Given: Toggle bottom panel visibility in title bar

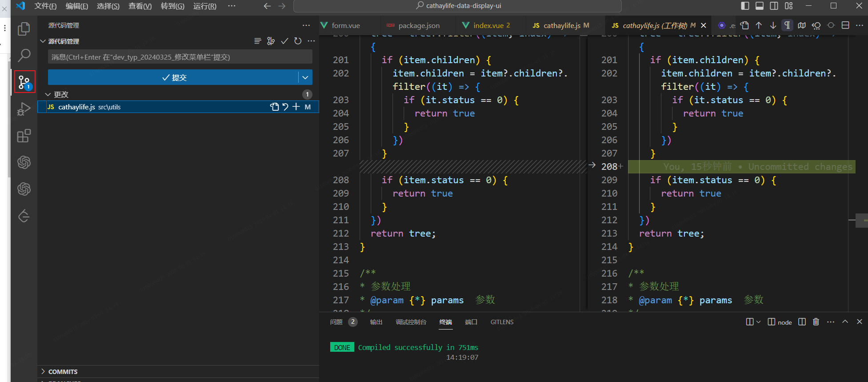Looking at the screenshot, I should [x=760, y=6].
